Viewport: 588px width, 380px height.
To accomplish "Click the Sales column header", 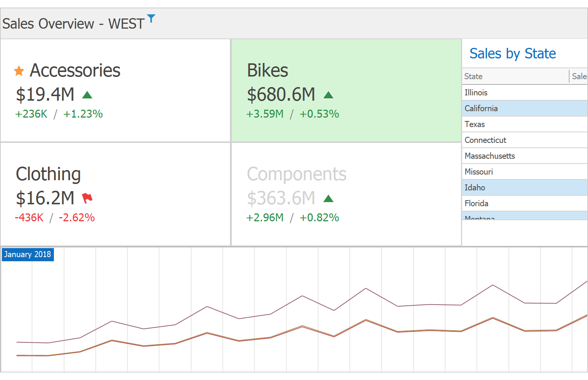I will pyautogui.click(x=579, y=76).
